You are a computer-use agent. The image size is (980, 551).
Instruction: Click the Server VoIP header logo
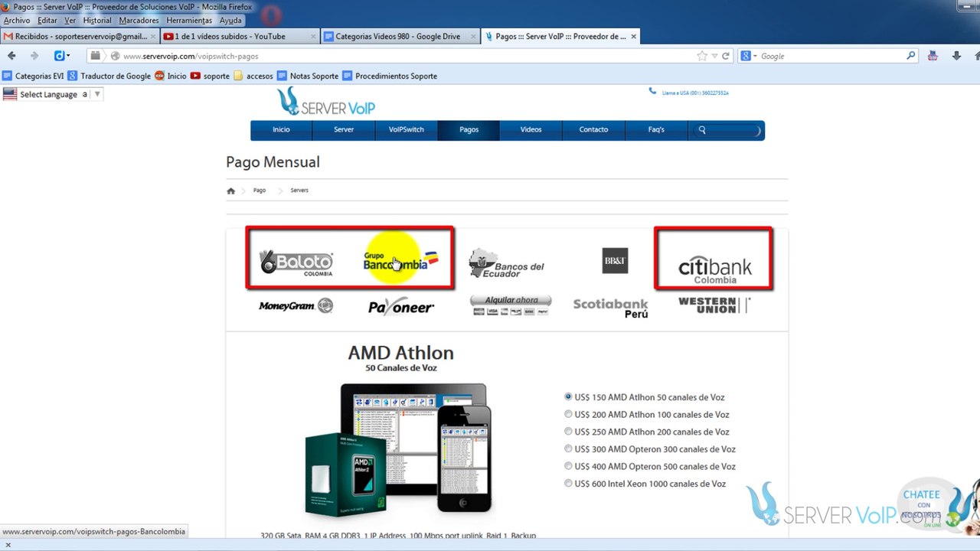click(x=326, y=102)
